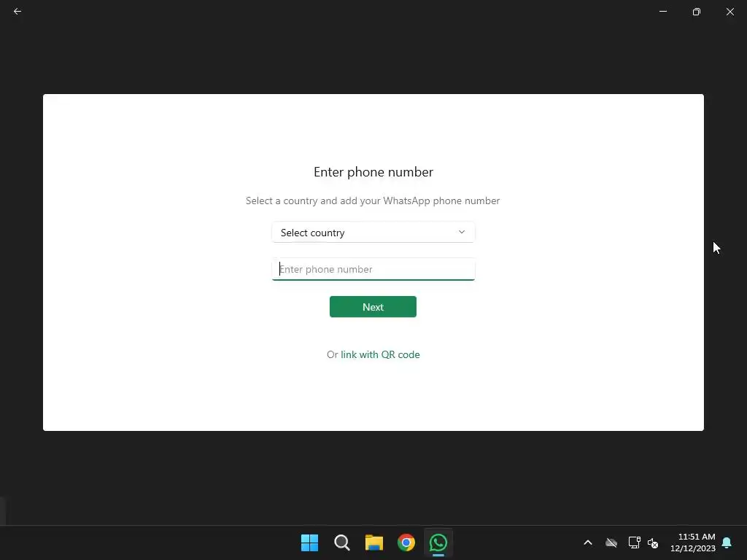
Task: Open the Select country dropdown
Action: [373, 233]
